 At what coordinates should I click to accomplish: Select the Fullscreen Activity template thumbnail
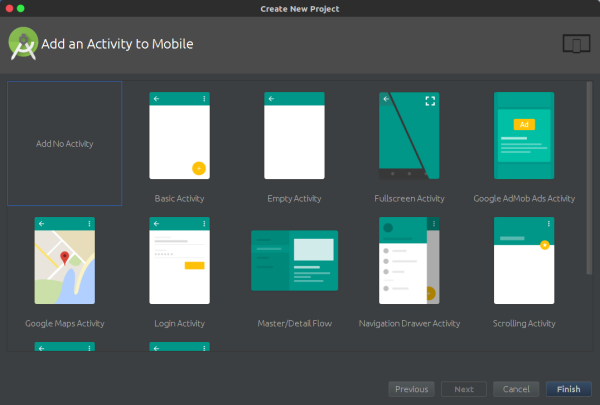pos(409,136)
